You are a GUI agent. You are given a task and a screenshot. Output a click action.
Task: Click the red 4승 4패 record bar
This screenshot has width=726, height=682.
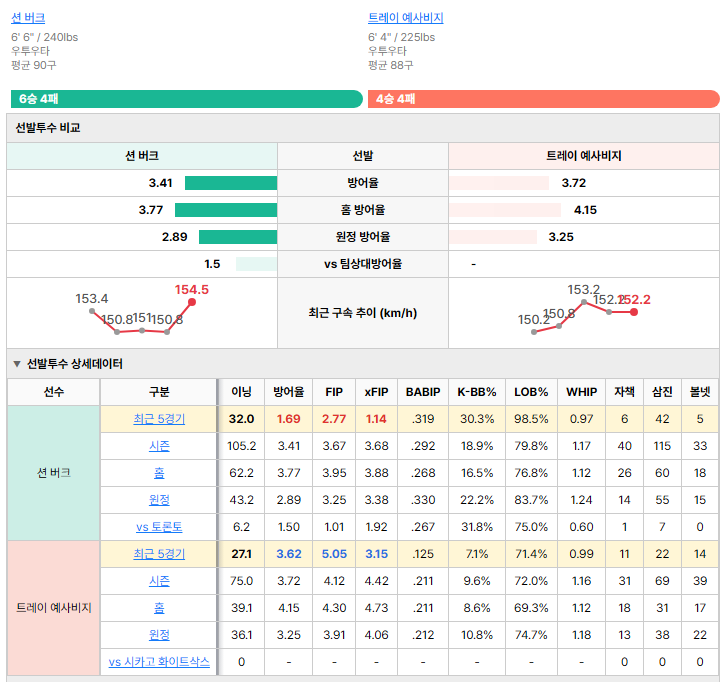click(x=544, y=99)
